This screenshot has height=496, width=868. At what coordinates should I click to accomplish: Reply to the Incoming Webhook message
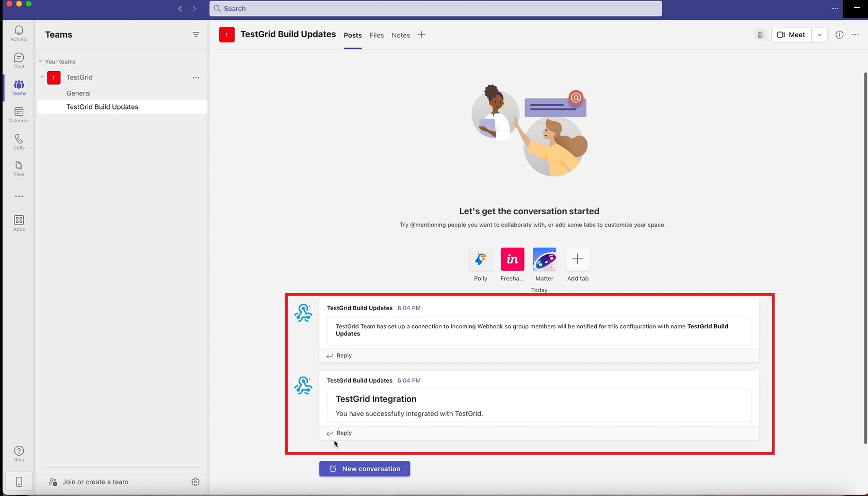pos(339,356)
